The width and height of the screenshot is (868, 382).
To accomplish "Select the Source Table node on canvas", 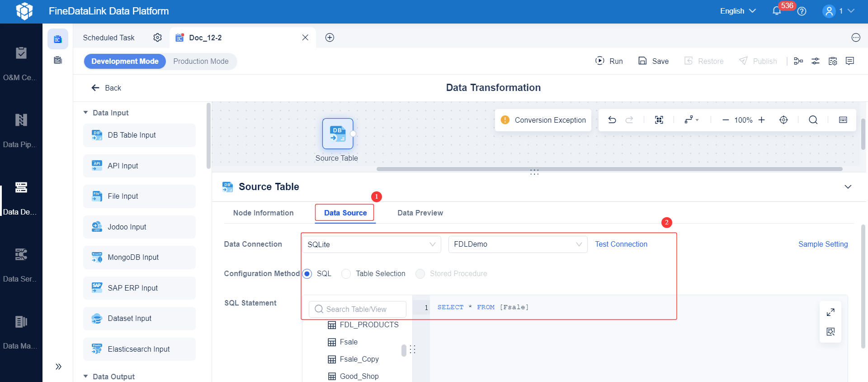I will [x=338, y=134].
